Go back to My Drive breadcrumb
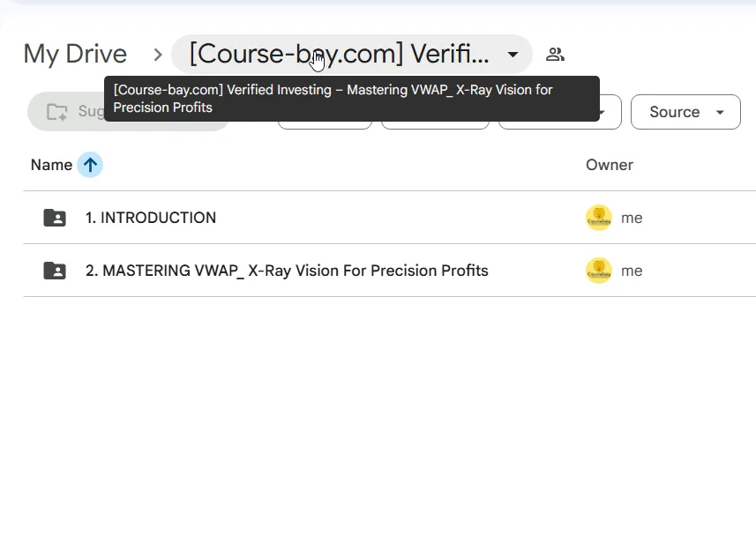Screen dimensions: 756x535 pyautogui.click(x=75, y=54)
